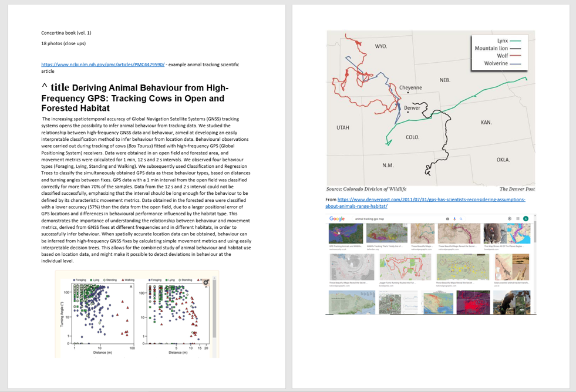Click the 'Concertina book (vol. 1)' text line

click(x=66, y=33)
